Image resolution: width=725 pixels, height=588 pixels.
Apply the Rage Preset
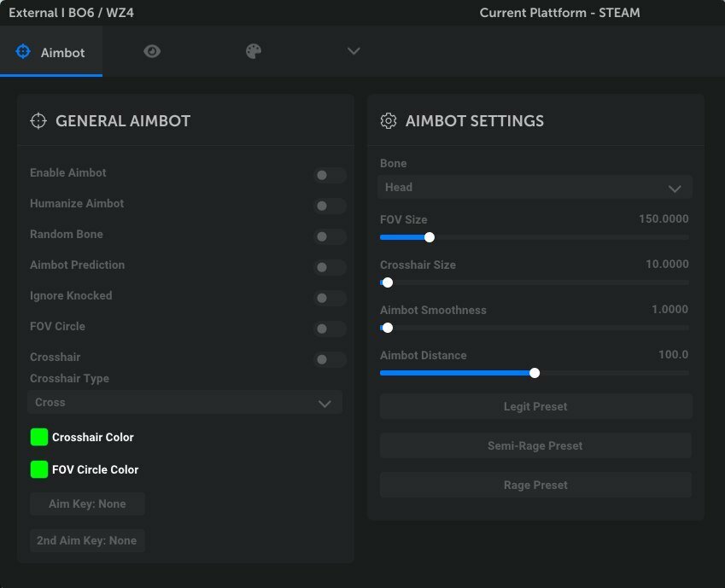pyautogui.click(x=535, y=485)
